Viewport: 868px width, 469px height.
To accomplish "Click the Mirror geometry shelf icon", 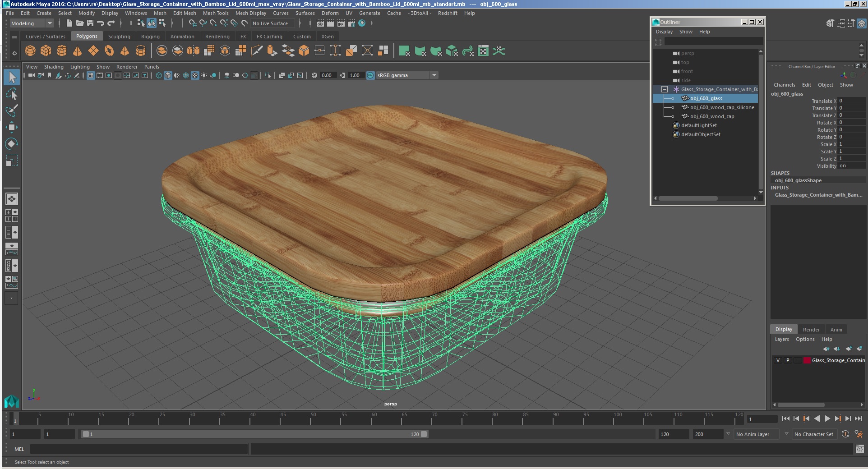I will tap(193, 51).
